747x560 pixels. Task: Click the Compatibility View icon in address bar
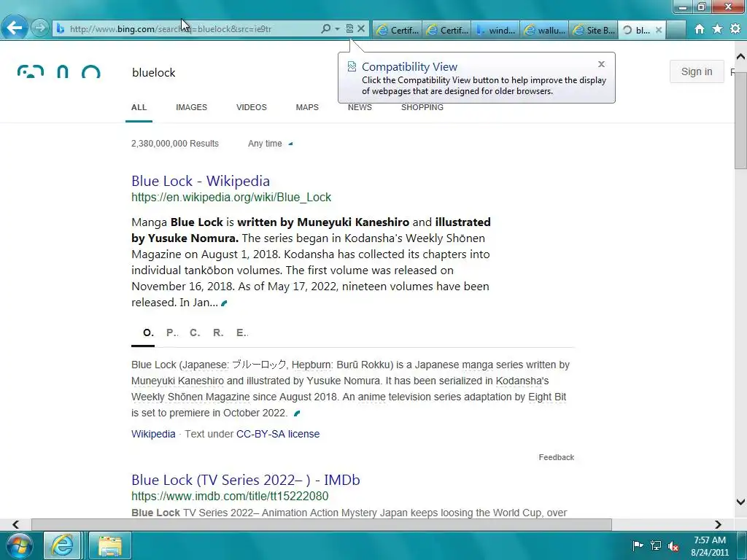349,28
